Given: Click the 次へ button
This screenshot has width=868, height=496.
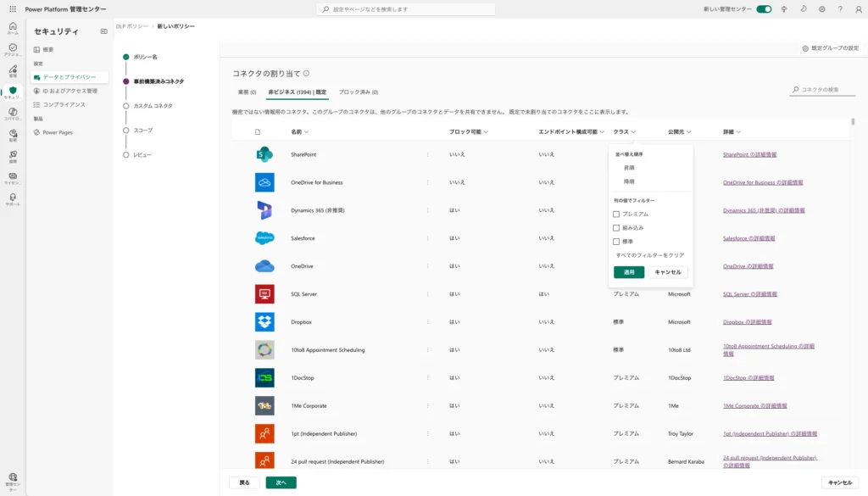Looking at the screenshot, I should point(281,482).
